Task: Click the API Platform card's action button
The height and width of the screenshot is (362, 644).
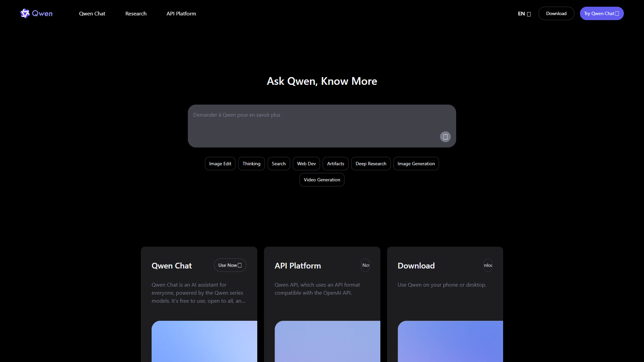Action: point(365,265)
